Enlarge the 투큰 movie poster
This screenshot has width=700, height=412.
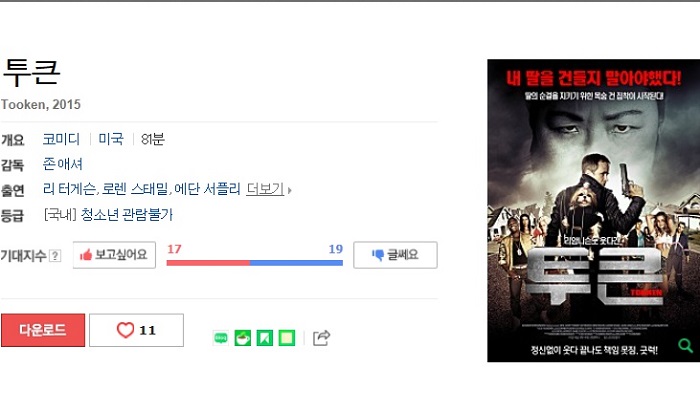coord(593,210)
